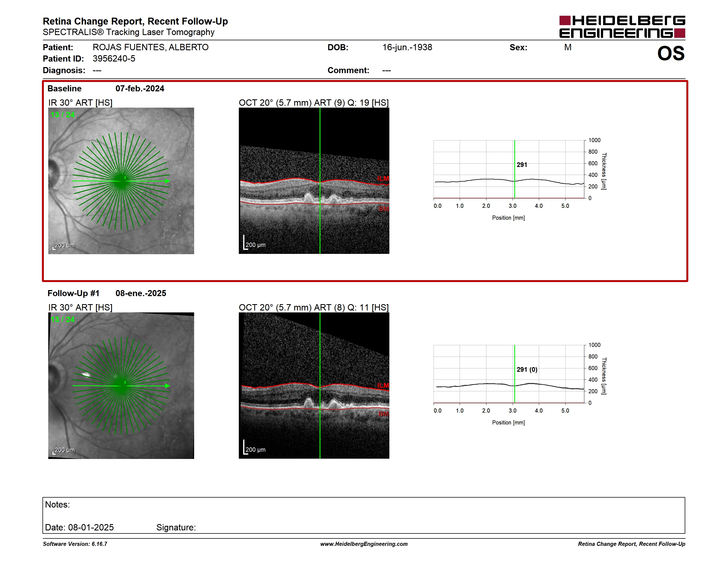Image resolution: width=728 pixels, height=563 pixels.
Task: Click the Heidelberg Engineering logo
Action: coord(622,27)
